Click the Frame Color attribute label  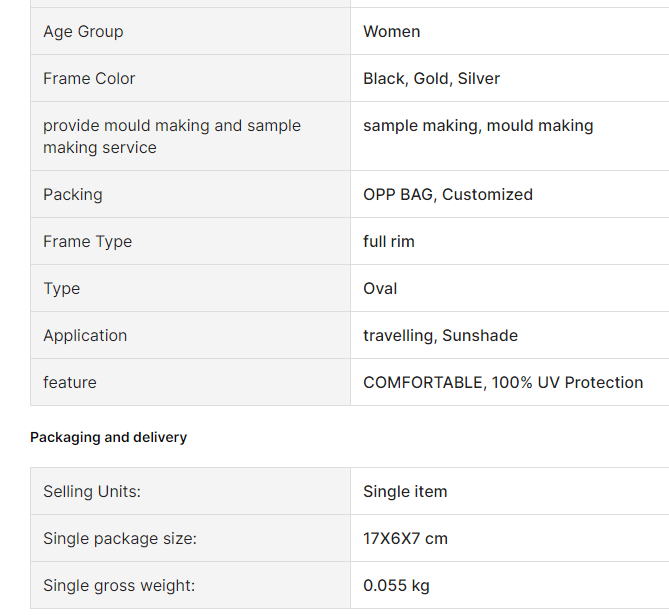point(89,79)
